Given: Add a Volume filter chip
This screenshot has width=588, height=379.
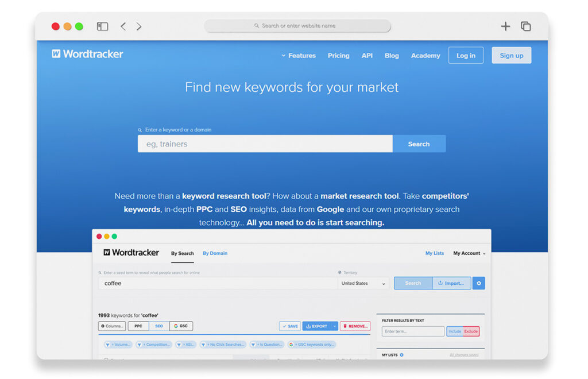Looking at the screenshot, I should (x=118, y=345).
